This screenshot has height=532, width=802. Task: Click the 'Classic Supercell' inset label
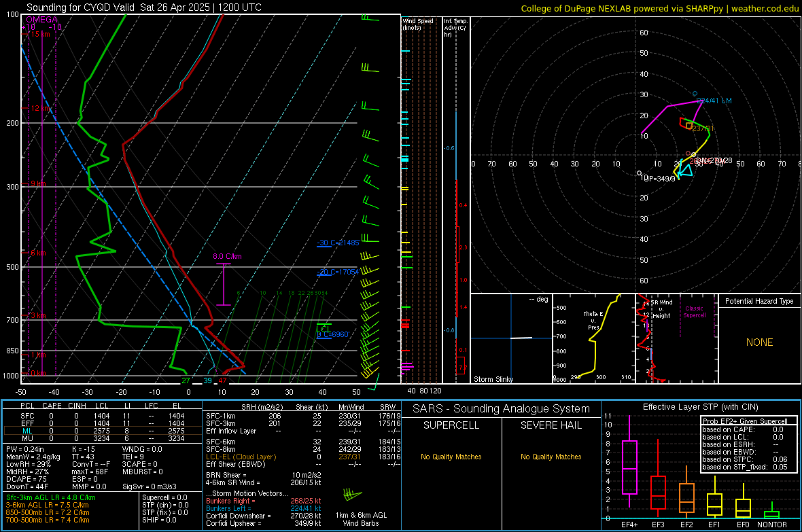(x=694, y=312)
